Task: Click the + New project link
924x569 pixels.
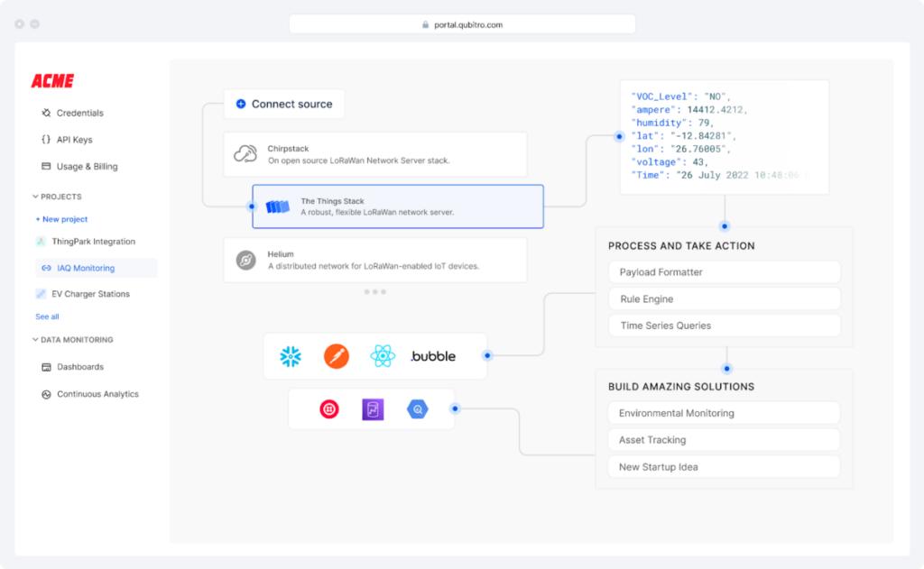Action: click(x=61, y=219)
